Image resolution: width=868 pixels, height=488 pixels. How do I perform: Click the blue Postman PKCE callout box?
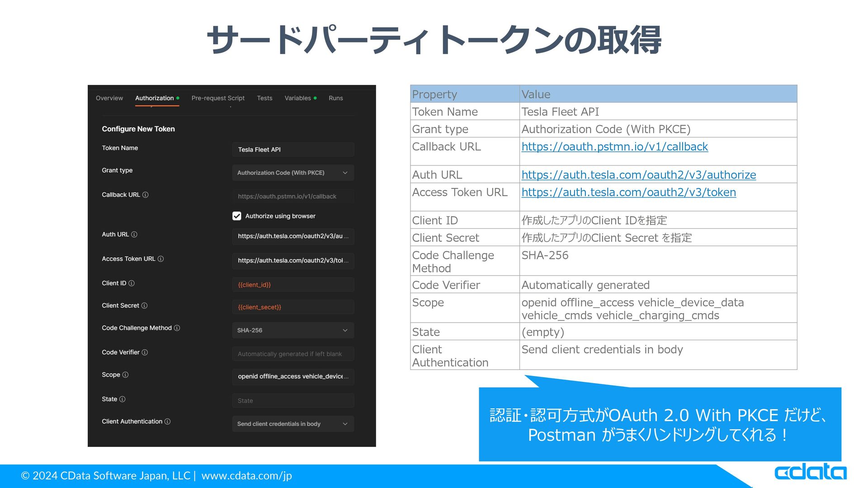[660, 424]
